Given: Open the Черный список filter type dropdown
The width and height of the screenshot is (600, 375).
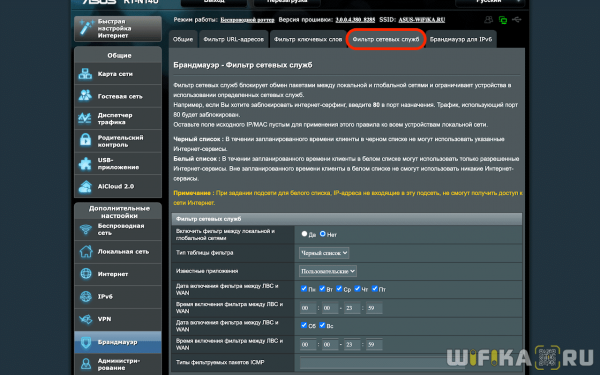Looking at the screenshot, I should [324, 253].
